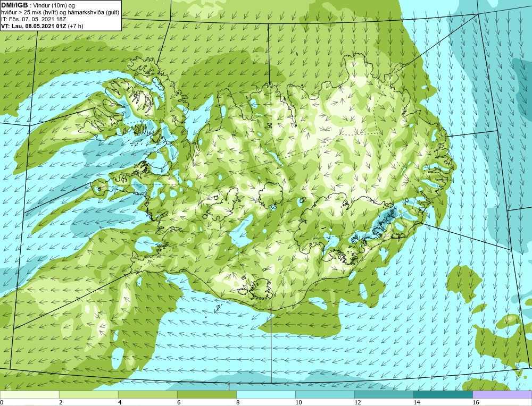Viewport: 532px width, 406px height.
Task: Click the 2–4 m/s light green legend swatch
Action: [x=88, y=394]
